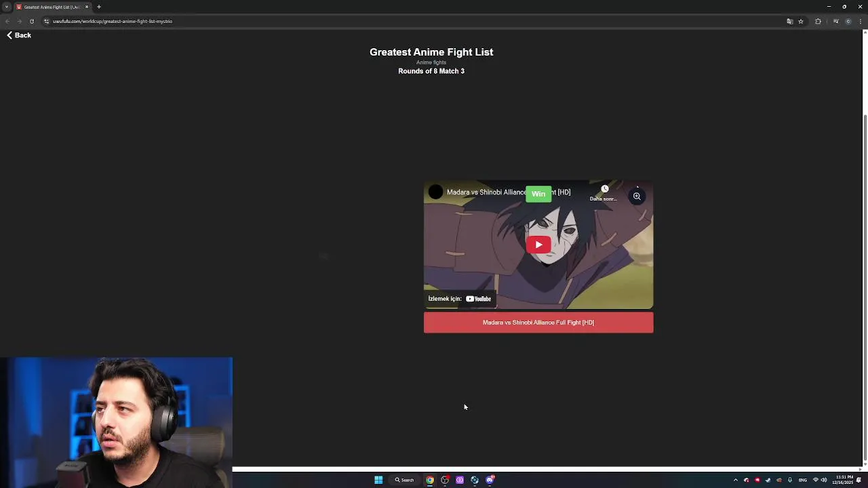Open the video's channel avatar
Viewport: 868px width, 488px height.
tap(435, 192)
